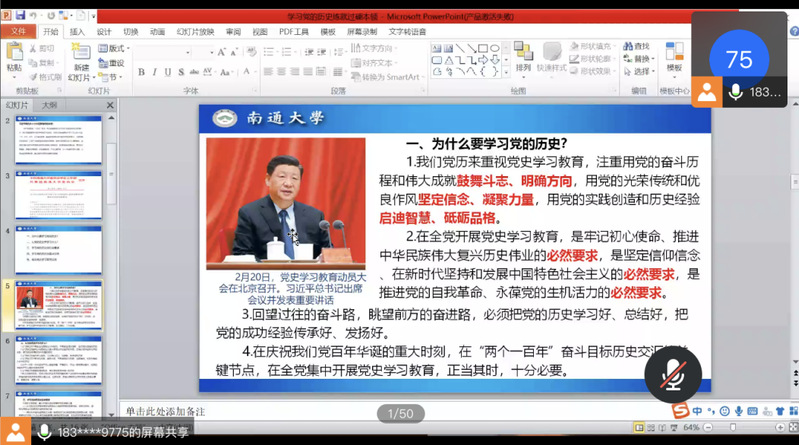Switch to the 插入 ribbon tab
The height and width of the screenshot is (445, 799).
77,31
